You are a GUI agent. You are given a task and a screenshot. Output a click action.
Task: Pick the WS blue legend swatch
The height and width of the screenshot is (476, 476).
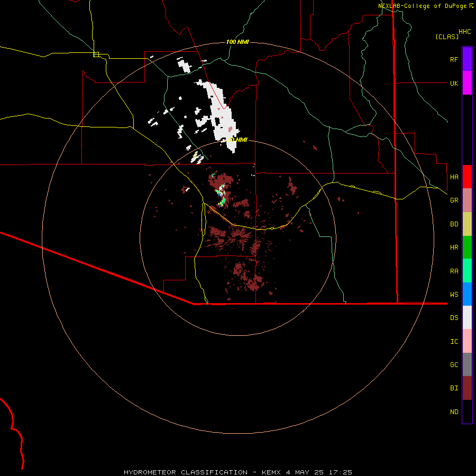(467, 294)
